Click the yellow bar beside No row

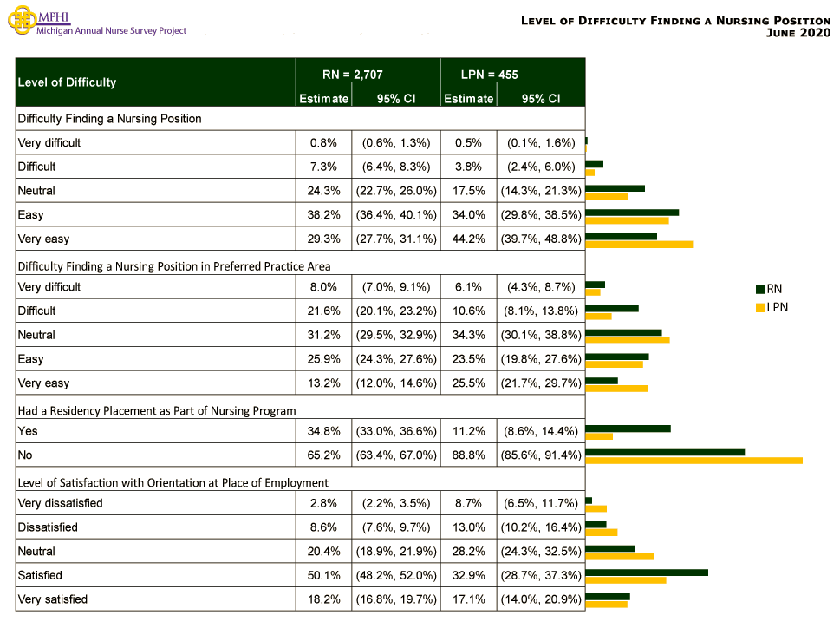pos(693,459)
